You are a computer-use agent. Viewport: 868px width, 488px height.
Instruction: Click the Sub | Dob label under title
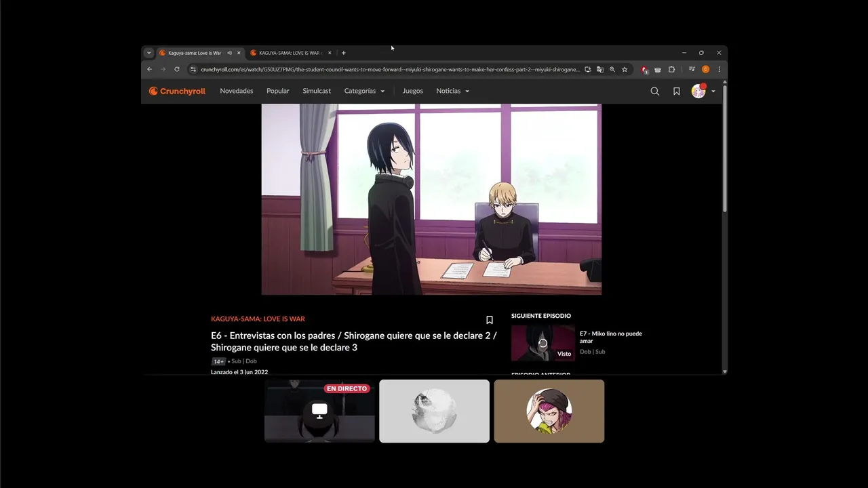pyautogui.click(x=244, y=361)
